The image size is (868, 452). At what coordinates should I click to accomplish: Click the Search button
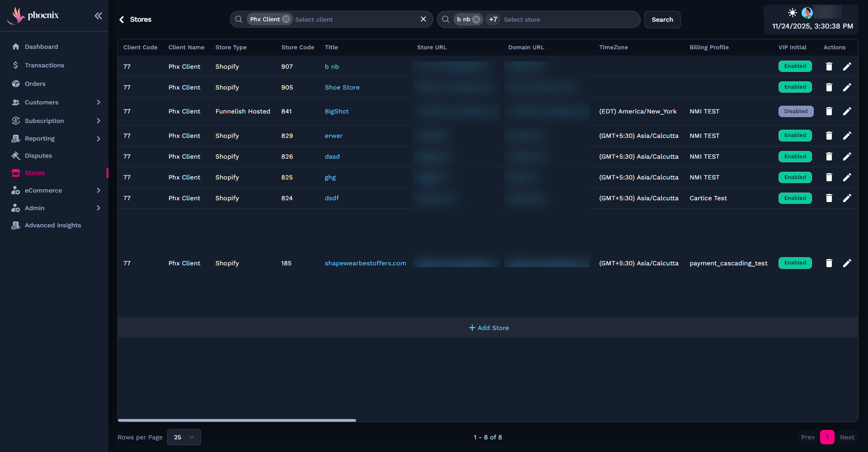(x=662, y=19)
